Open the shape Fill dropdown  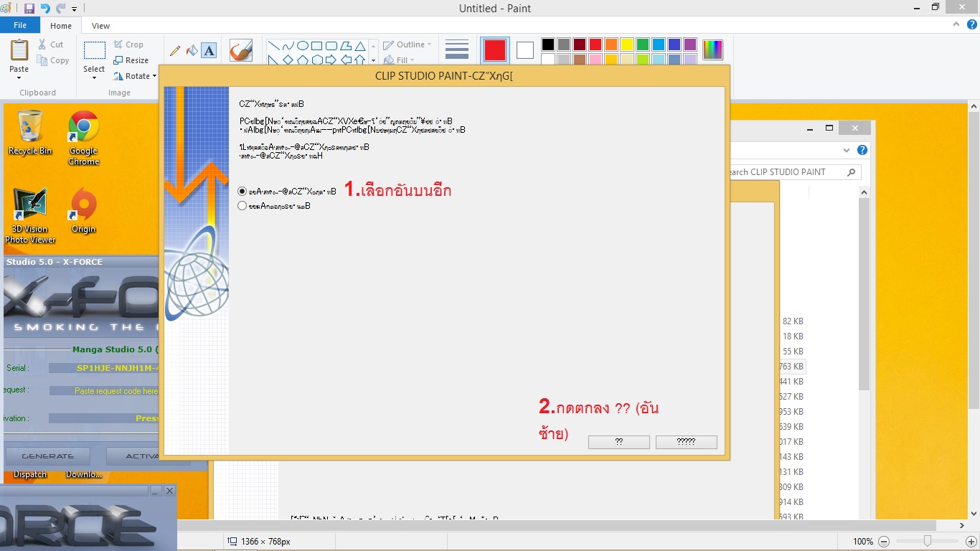(398, 60)
